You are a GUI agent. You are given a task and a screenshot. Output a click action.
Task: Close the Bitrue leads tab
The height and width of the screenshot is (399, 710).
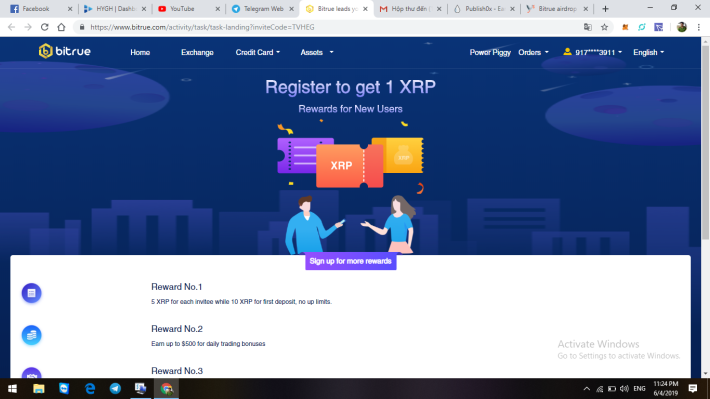[365, 9]
